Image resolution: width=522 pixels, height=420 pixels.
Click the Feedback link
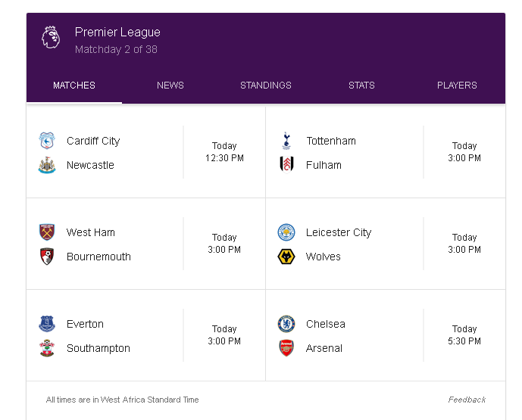[467, 400]
